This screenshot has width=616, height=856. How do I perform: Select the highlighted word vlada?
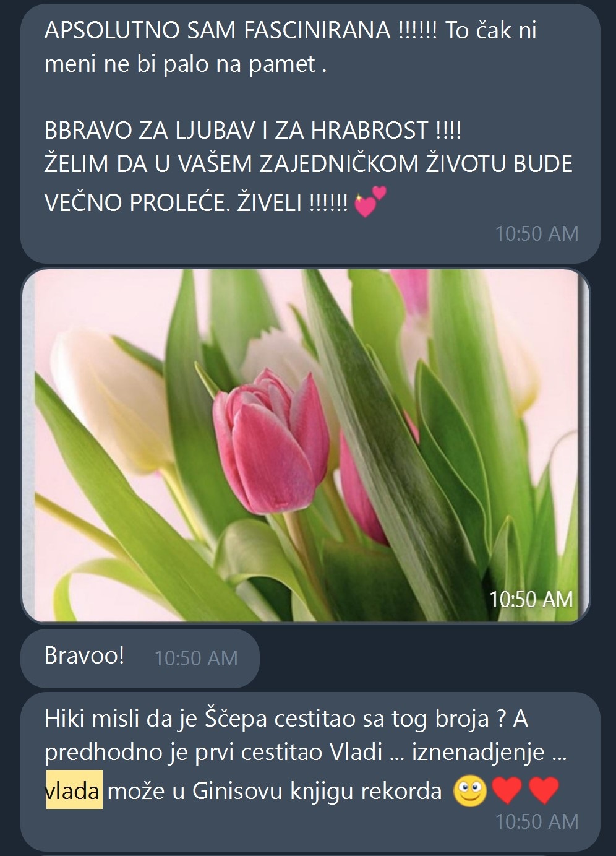click(x=74, y=790)
